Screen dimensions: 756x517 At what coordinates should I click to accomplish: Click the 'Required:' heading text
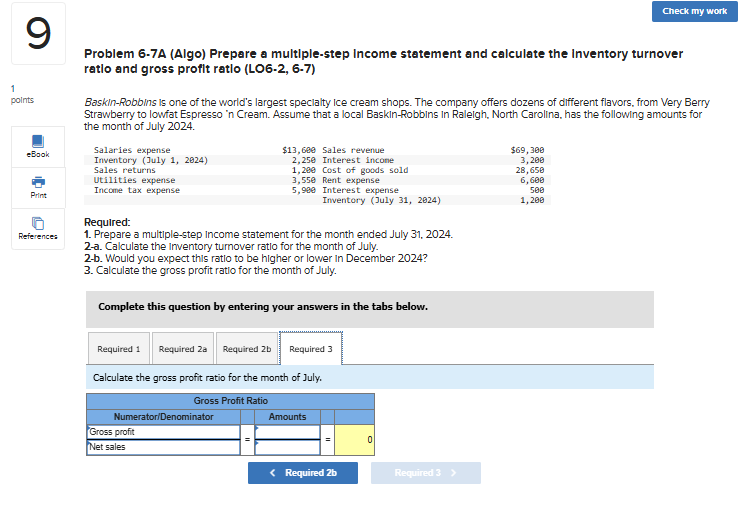107,222
